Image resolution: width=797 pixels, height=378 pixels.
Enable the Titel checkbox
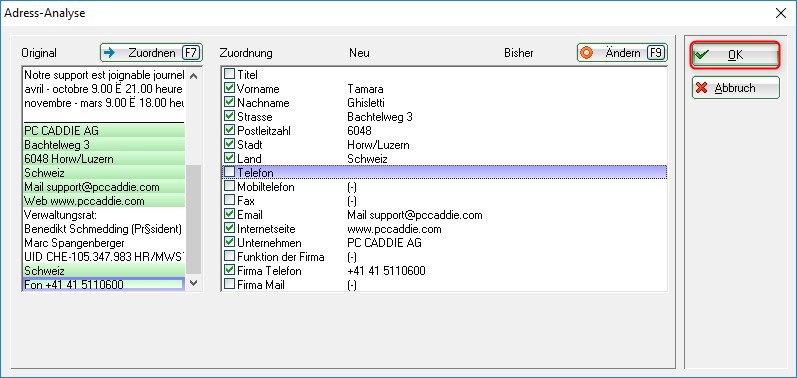pyautogui.click(x=230, y=75)
